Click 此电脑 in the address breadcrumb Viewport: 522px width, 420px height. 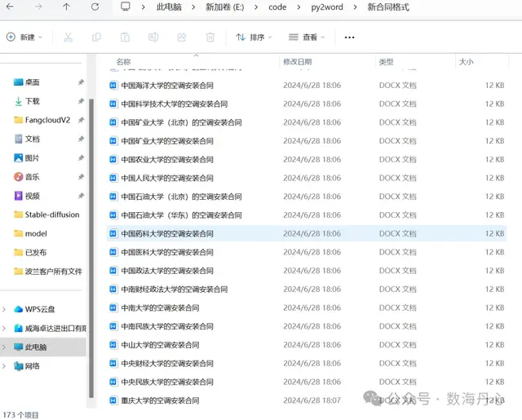click(169, 7)
